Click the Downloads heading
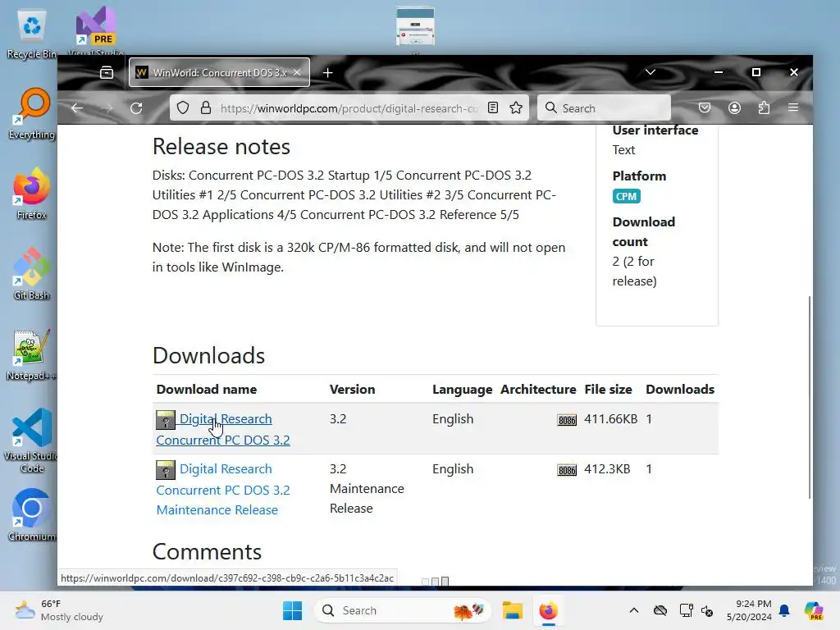 pyautogui.click(x=208, y=356)
